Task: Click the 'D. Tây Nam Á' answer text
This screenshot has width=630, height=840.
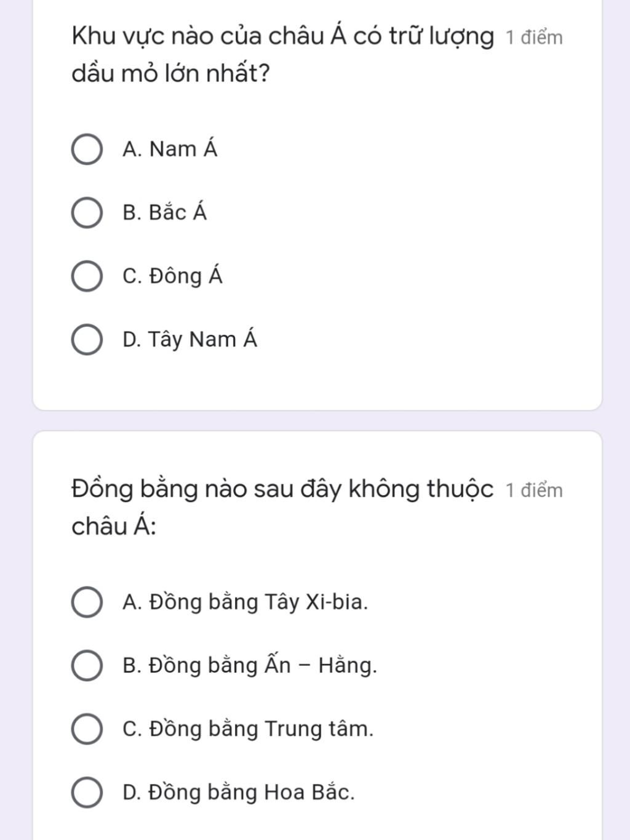Action: click(189, 339)
